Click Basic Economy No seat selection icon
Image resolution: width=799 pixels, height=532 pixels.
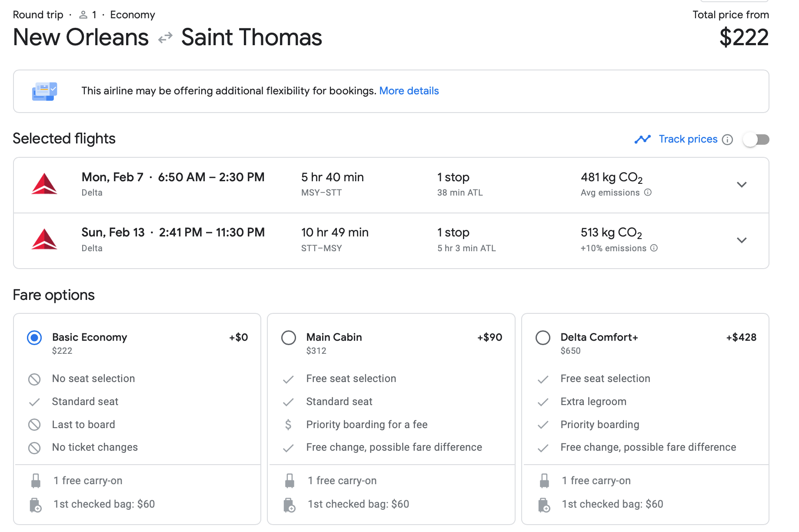[x=34, y=379]
